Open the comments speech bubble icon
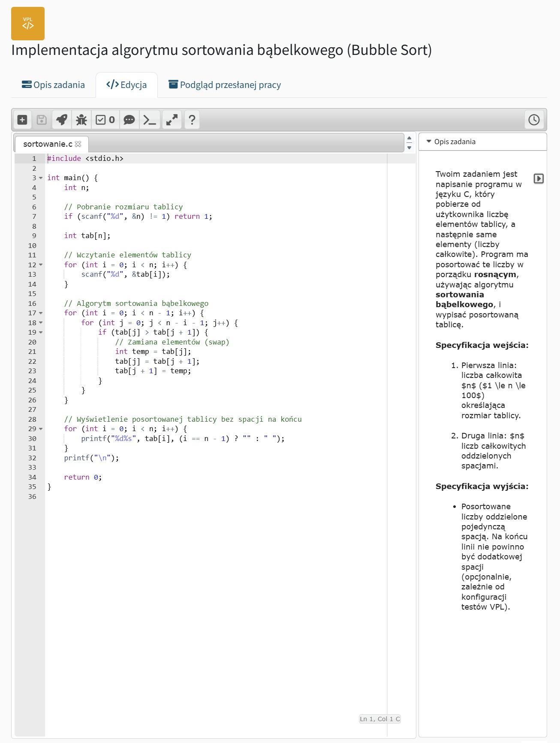 click(x=129, y=120)
